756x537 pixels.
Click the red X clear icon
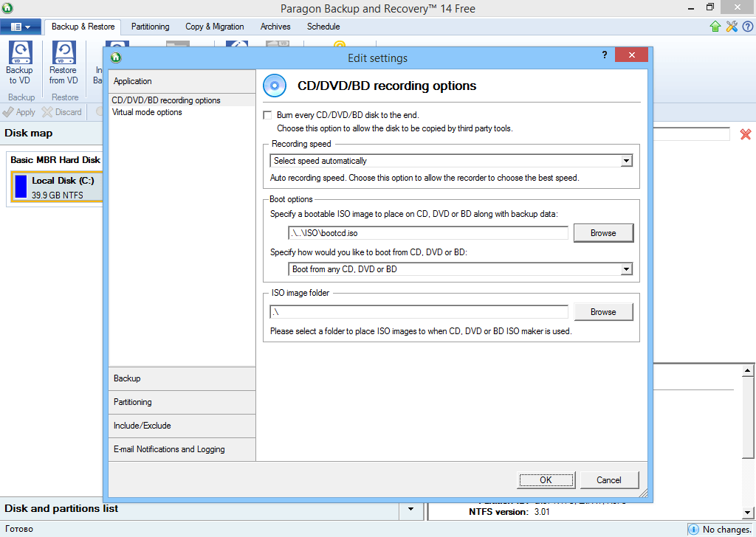[x=745, y=134]
